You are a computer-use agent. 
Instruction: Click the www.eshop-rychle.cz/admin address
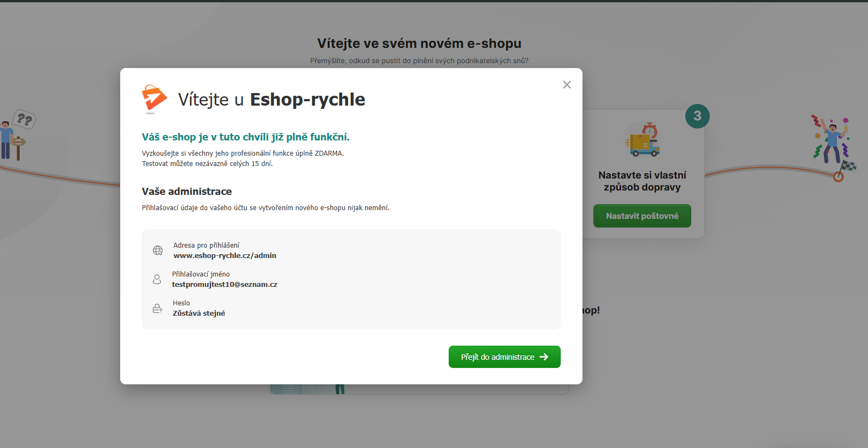tap(225, 256)
